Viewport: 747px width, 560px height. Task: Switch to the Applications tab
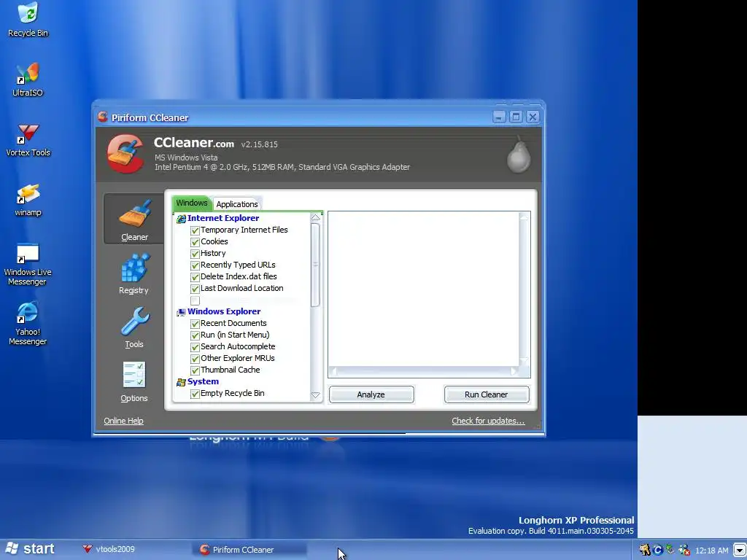click(x=237, y=204)
